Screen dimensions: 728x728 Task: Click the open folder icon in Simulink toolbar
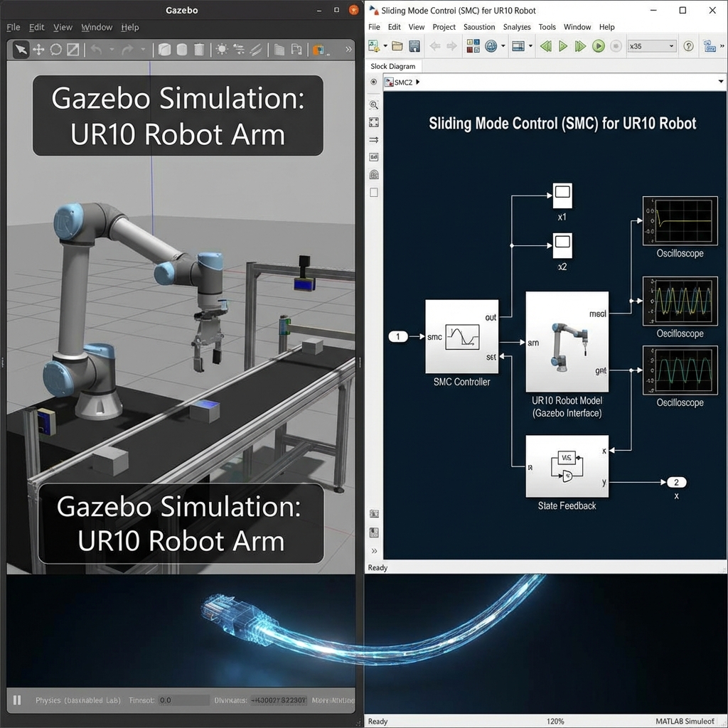click(x=397, y=46)
